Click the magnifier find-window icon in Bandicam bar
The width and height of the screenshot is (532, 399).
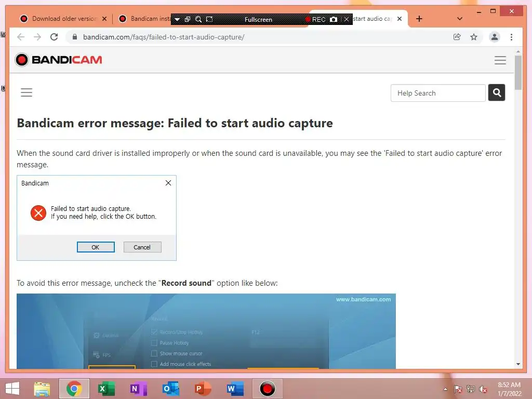tap(198, 19)
